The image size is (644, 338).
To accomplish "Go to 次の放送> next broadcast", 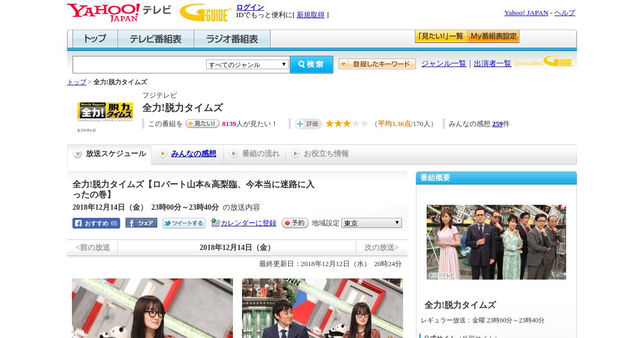I will (382, 248).
